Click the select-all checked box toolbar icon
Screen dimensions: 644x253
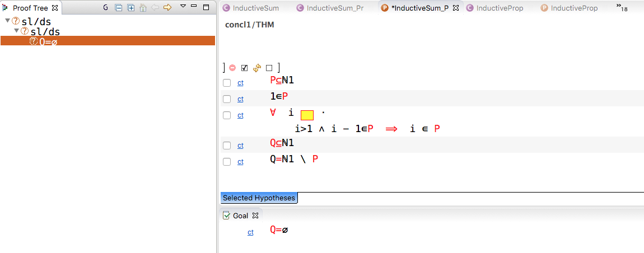244,68
